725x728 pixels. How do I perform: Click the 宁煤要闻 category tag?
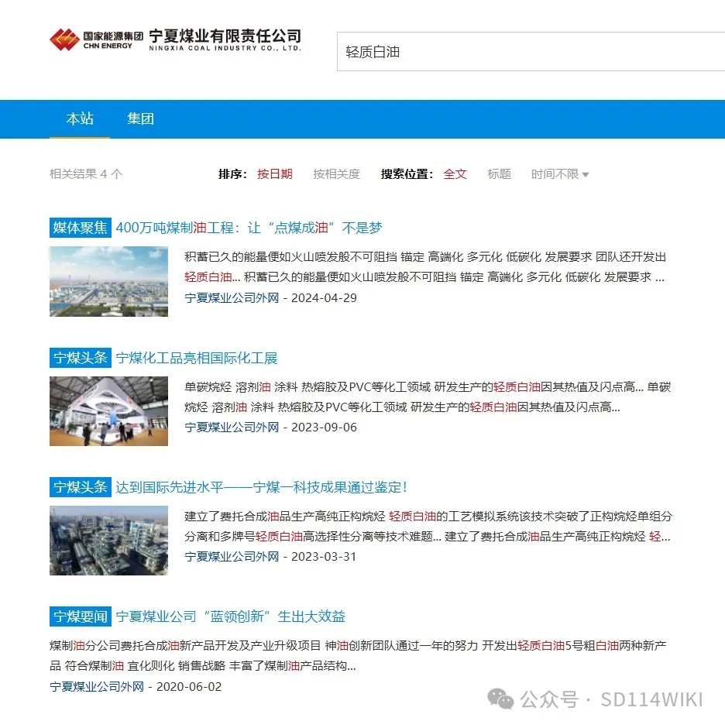coord(81,616)
